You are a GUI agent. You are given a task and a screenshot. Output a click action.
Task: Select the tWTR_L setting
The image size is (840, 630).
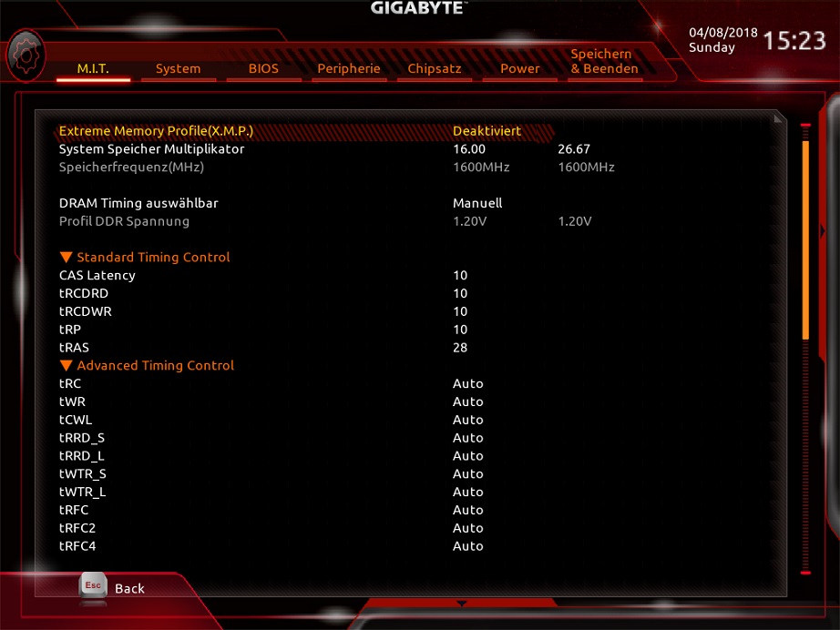83,493
